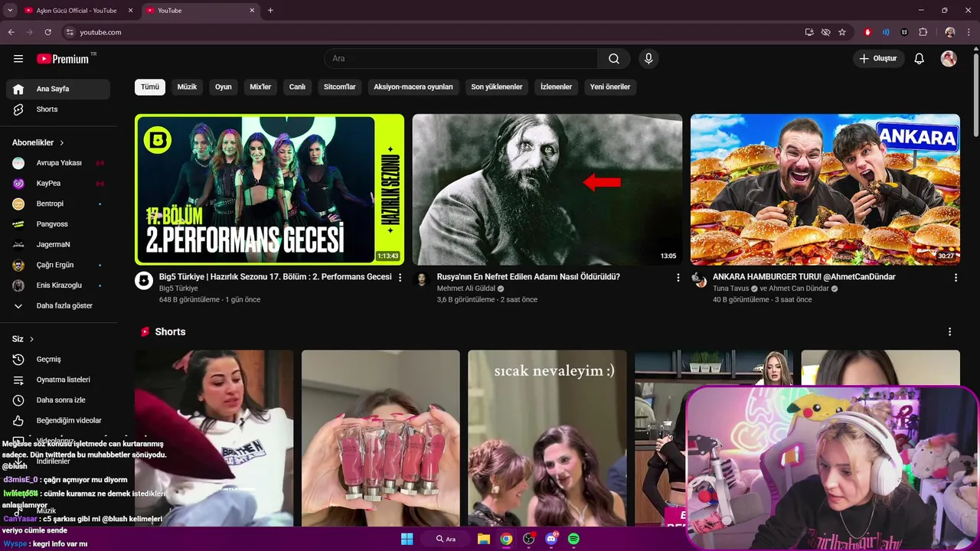Image resolution: width=980 pixels, height=551 pixels.
Task: Open options menu for Ankara Hamburger video
Action: pos(955,278)
